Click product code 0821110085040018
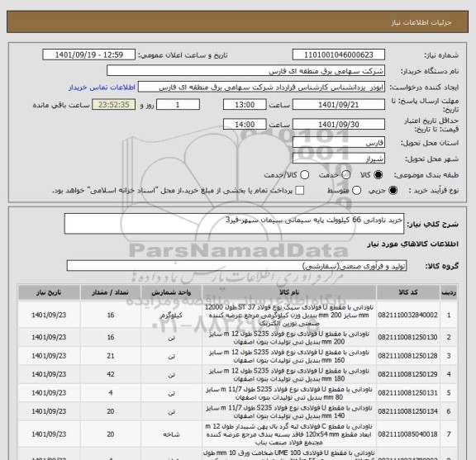Image resolution: width=476 pixels, height=460 pixels. pos(407,434)
